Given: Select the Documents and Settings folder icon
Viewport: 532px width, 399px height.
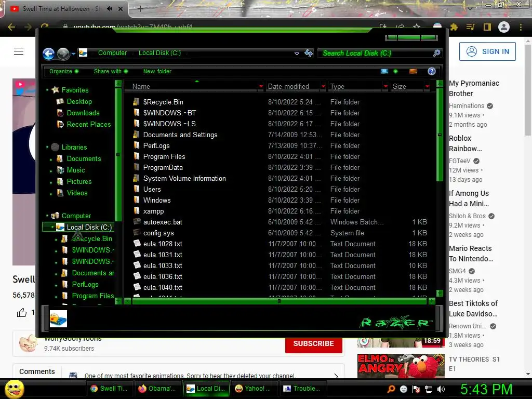Looking at the screenshot, I should tap(137, 135).
